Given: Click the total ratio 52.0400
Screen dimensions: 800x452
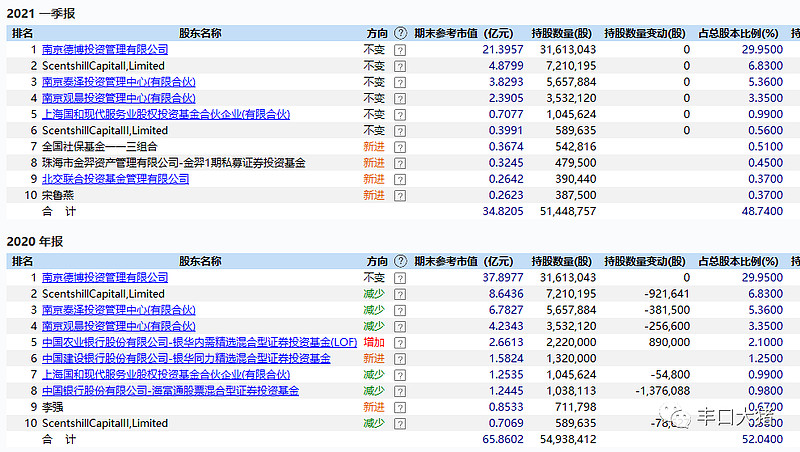Looking at the screenshot, I should pos(762,439).
